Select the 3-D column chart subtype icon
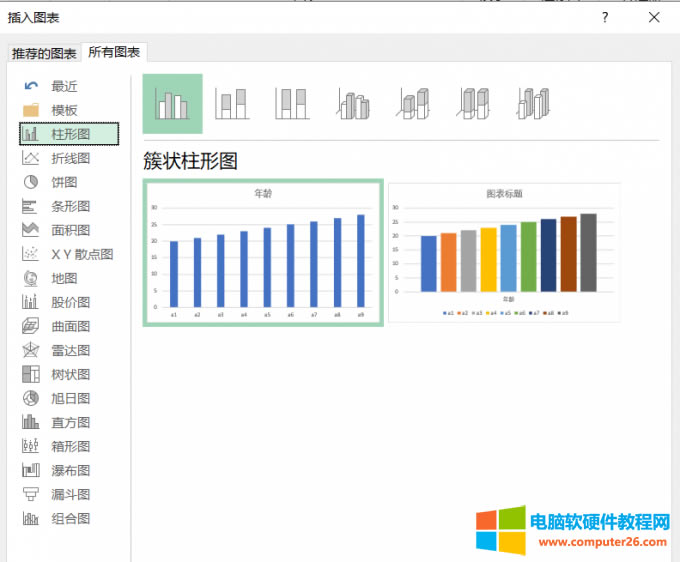Image resolution: width=680 pixels, height=562 pixels. pyautogui.click(x=533, y=104)
